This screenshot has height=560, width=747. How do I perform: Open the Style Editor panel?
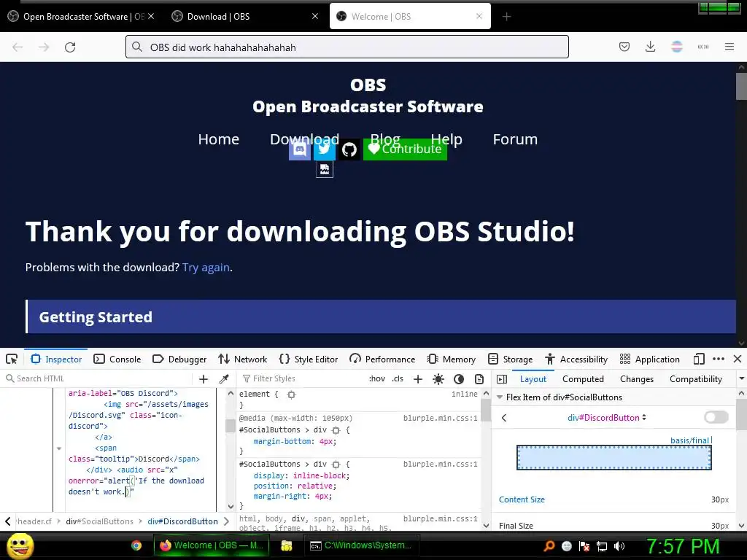coord(309,359)
